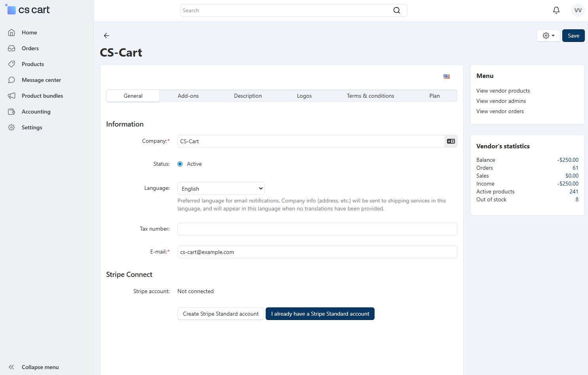Screen dimensions: 588x375
Task: Click Create Stripe Standard account
Action: tap(221, 314)
